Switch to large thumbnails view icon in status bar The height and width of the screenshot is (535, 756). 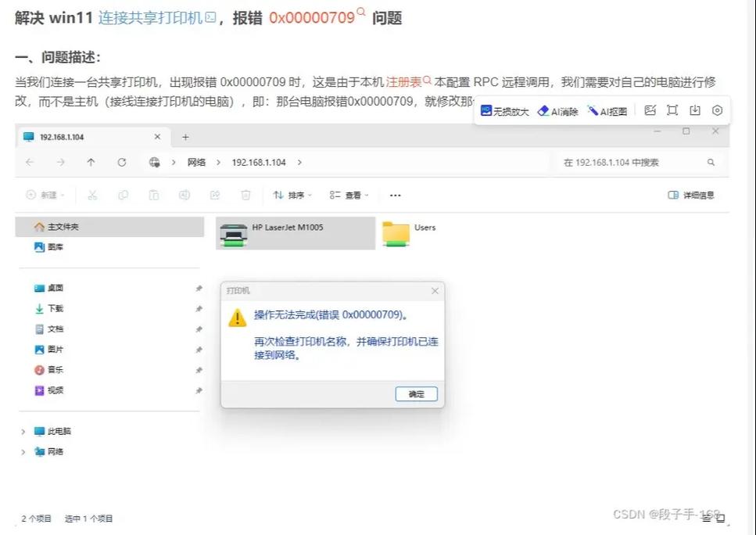[x=721, y=518]
